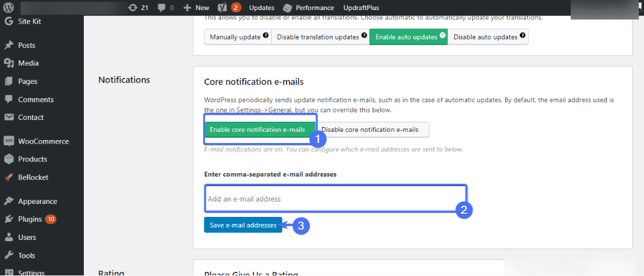Go to Comments in sidebar
Screen dimensions: 644x276
(x=35, y=99)
